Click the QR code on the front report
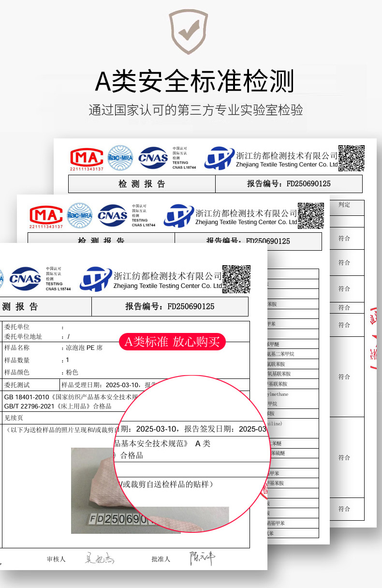This screenshot has width=382, height=588. click(x=236, y=279)
